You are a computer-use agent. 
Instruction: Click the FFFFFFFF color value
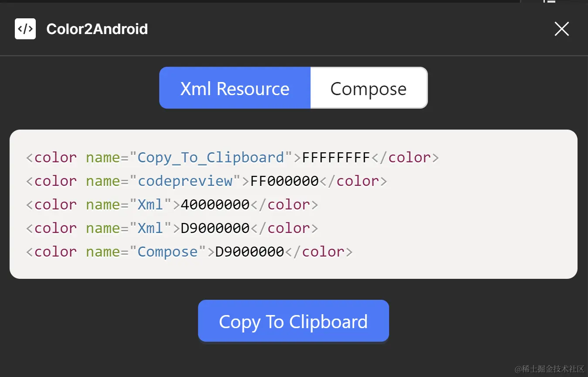pyautogui.click(x=336, y=158)
